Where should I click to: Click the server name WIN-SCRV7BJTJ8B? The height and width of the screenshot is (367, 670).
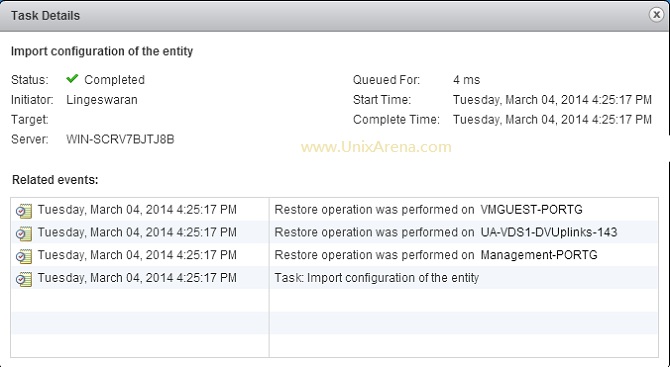click(120, 139)
